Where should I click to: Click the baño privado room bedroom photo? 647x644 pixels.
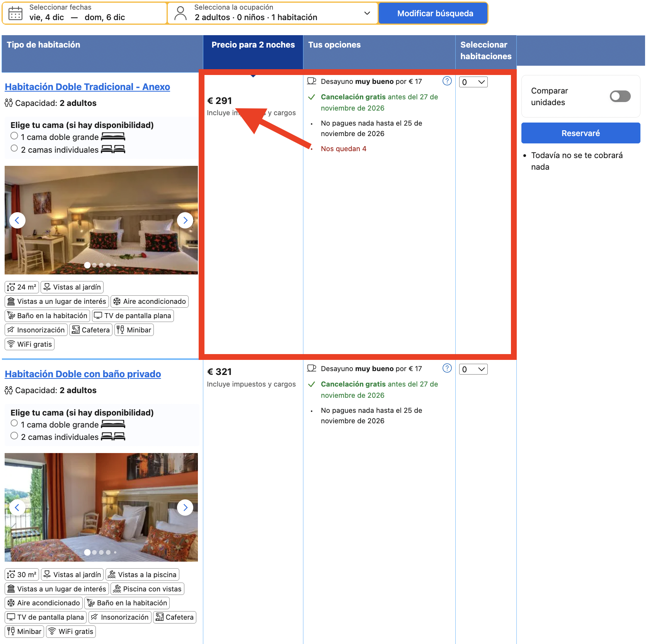pos(101,508)
